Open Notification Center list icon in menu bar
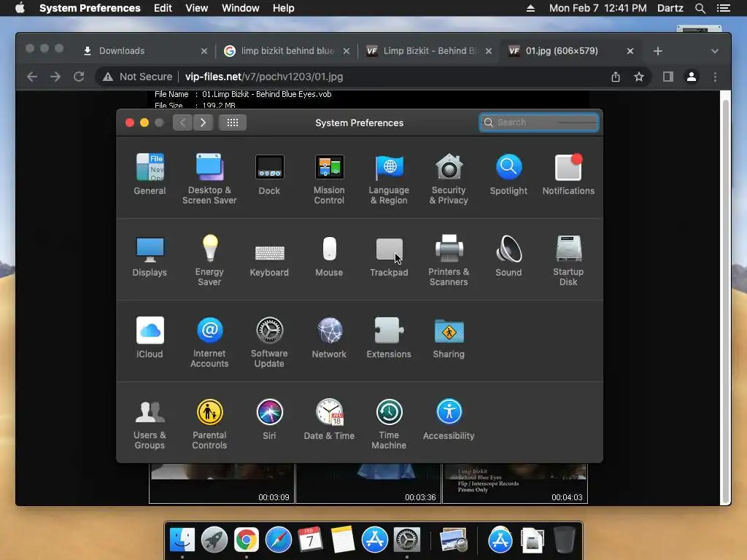The width and height of the screenshot is (747, 560). (x=723, y=8)
